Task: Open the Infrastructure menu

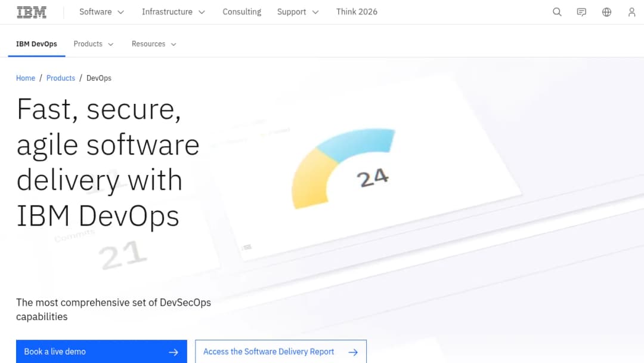Action: (174, 12)
